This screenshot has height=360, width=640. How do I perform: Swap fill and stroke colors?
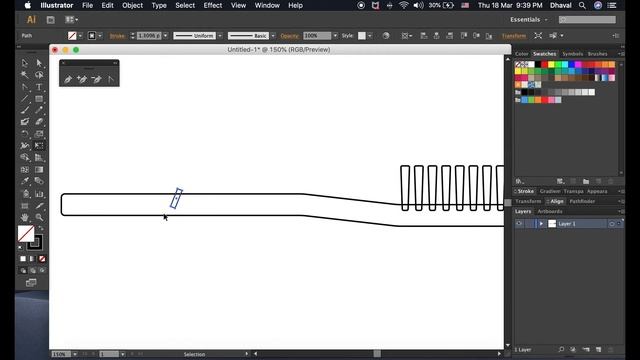(x=41, y=228)
